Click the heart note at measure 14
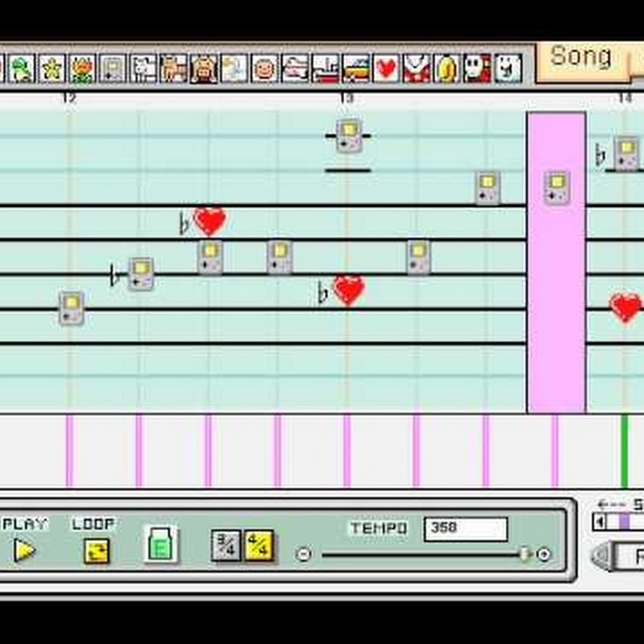This screenshot has width=644, height=644. click(x=625, y=307)
